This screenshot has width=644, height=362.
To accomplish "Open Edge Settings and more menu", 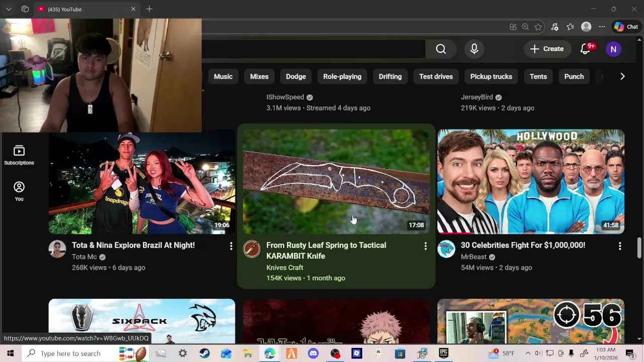I will pyautogui.click(x=602, y=27).
